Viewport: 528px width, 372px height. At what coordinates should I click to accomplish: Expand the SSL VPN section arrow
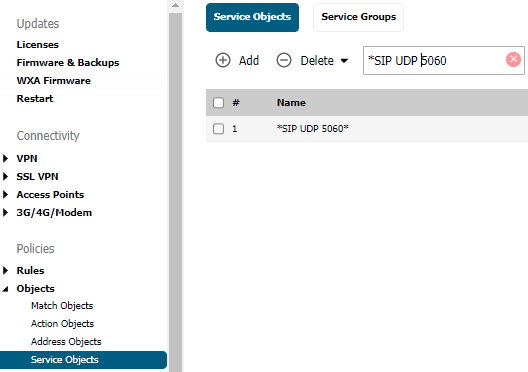pos(5,176)
